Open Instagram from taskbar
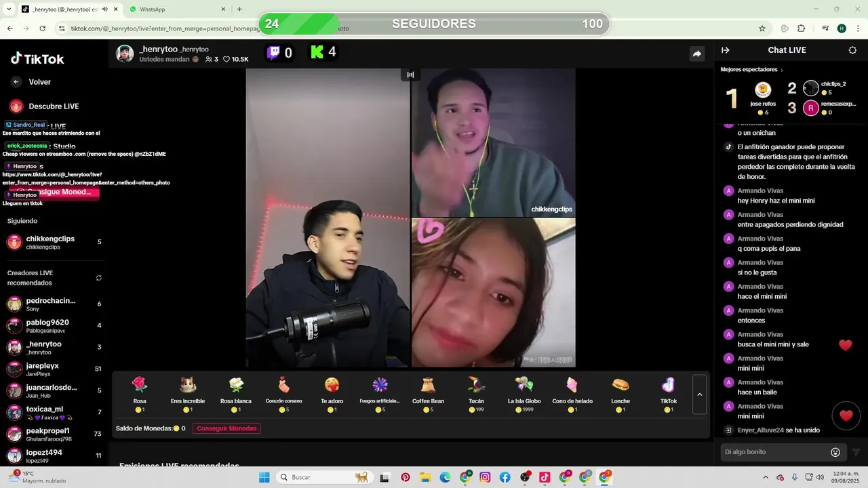This screenshot has width=868, height=488. click(485, 477)
